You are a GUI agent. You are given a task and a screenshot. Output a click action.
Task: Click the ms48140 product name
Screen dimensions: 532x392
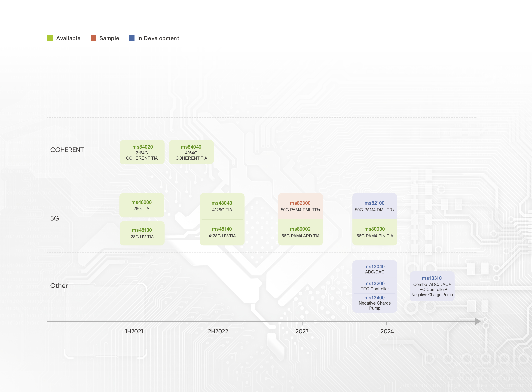(x=222, y=229)
